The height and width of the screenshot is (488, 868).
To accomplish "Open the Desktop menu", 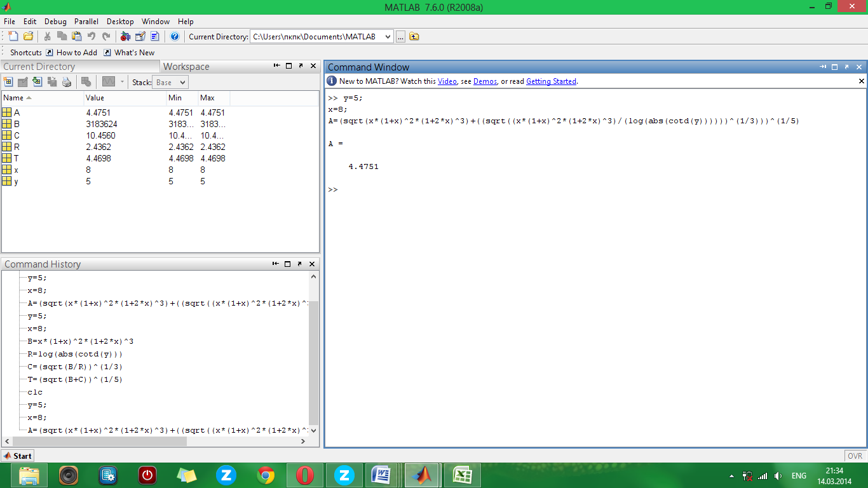I will tap(121, 21).
